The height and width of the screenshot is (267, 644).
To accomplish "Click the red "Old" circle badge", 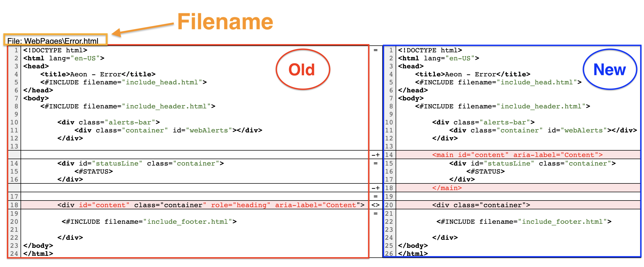I will (303, 69).
